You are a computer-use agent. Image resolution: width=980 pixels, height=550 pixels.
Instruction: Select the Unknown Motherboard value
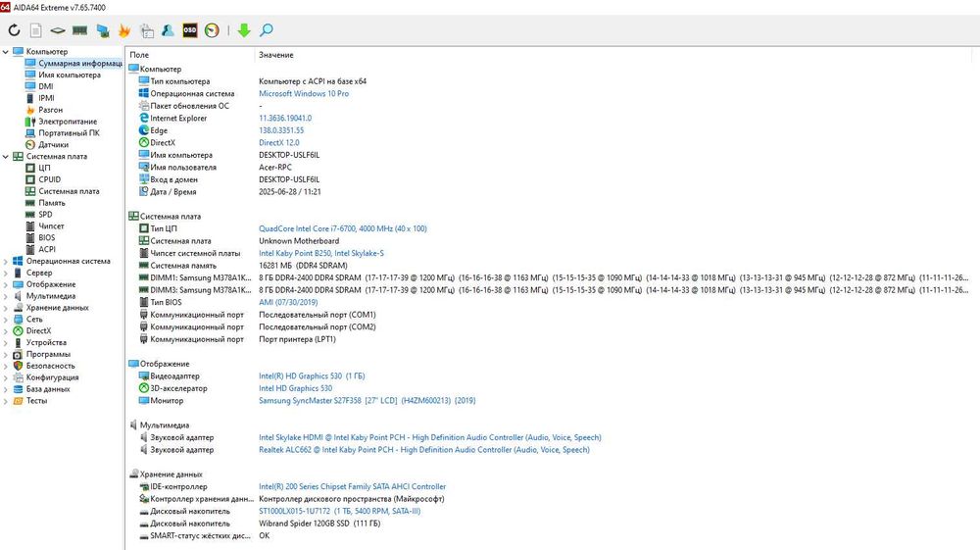pyautogui.click(x=299, y=241)
